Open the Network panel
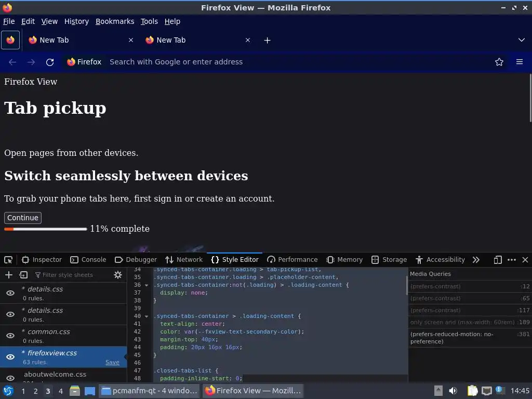This screenshot has height=399, width=532. (184, 260)
